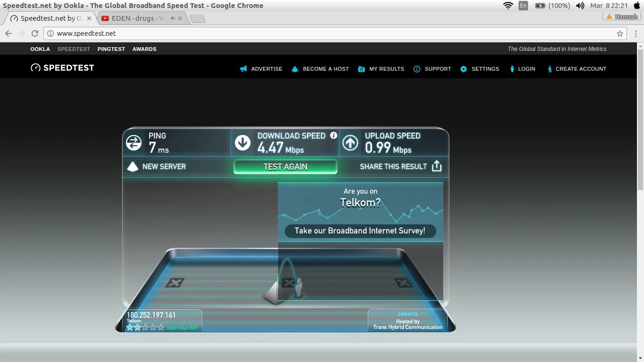Click Take our Broadband Internet Survey button

click(360, 231)
